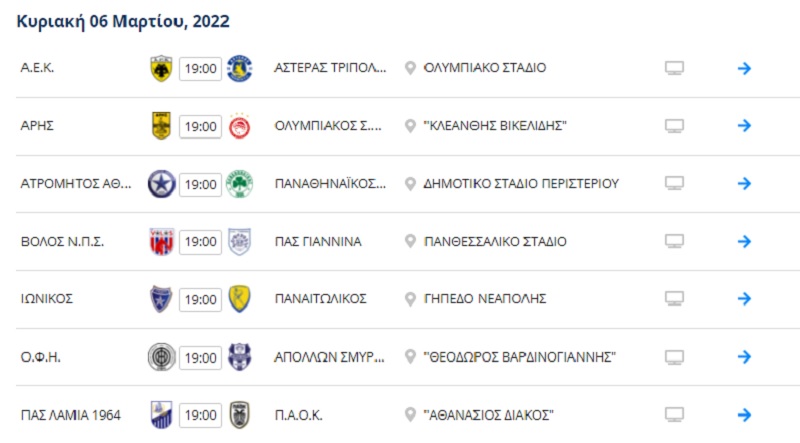Click the Atromitos blue star crest
The image size is (800, 443).
coord(160,184)
